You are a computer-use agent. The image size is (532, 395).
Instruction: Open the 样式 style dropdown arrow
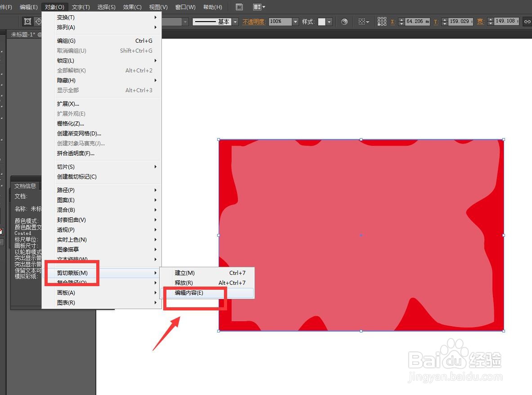tap(329, 22)
